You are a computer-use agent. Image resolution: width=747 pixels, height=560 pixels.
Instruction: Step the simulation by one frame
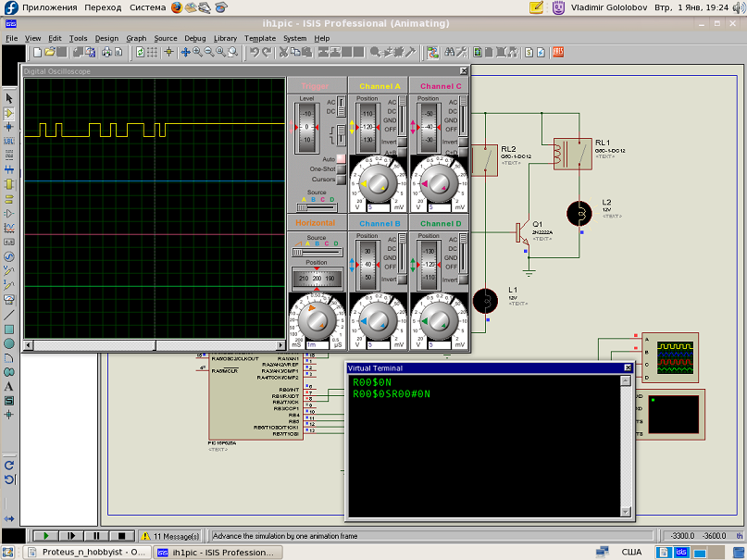(71, 536)
